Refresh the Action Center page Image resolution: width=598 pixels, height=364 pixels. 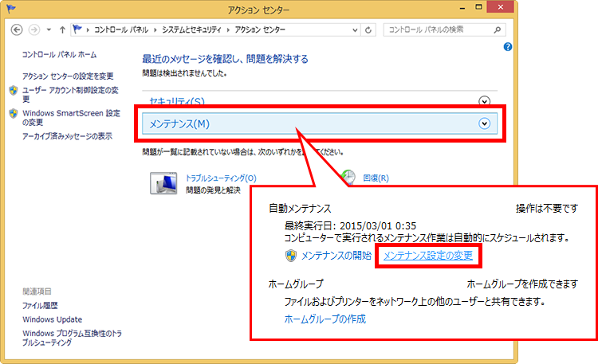pyautogui.click(x=368, y=29)
